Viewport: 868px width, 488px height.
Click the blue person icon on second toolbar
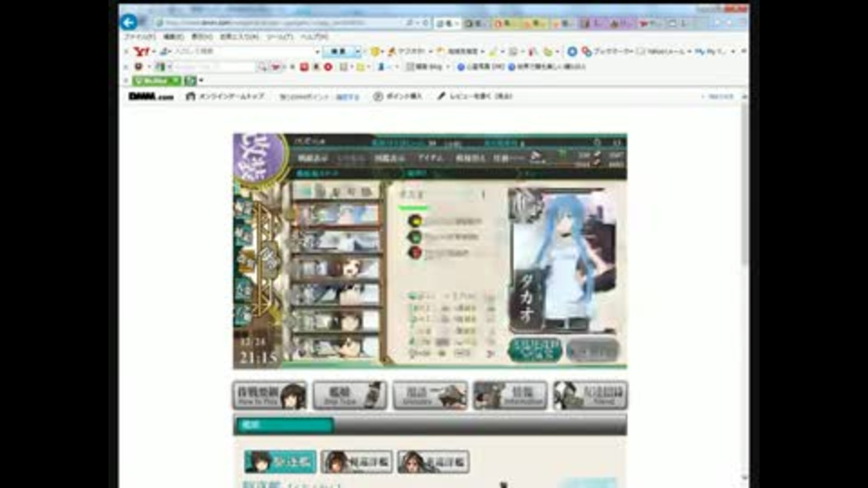[x=381, y=67]
